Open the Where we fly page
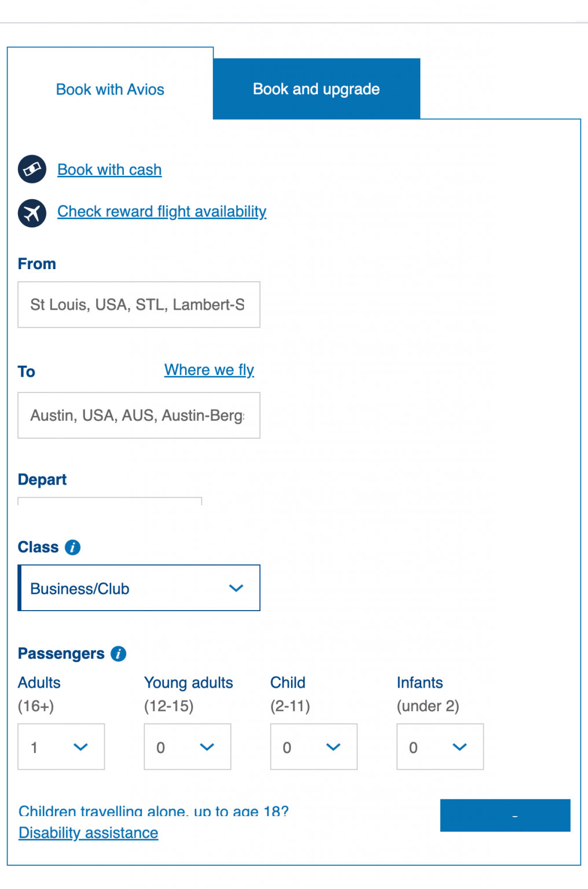Viewport: 588px width, 889px height. (209, 370)
